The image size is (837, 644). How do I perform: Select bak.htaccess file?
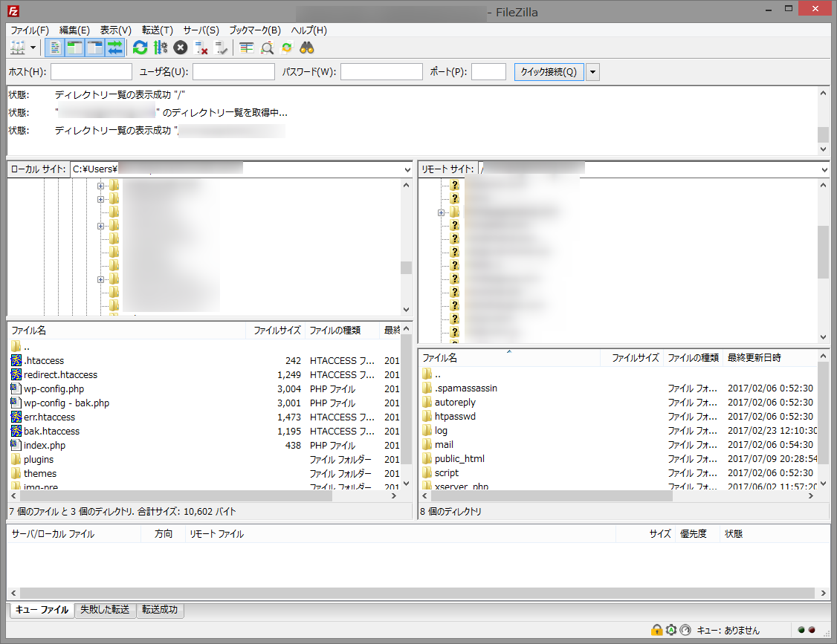(52, 431)
